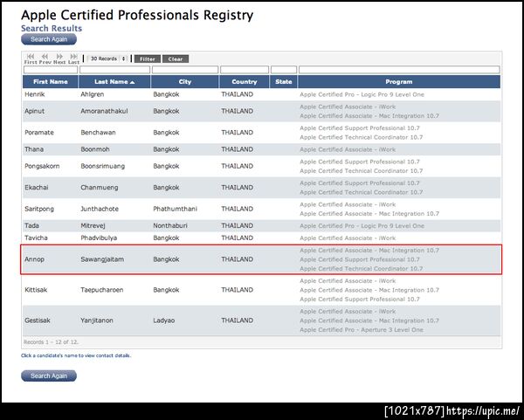Image resolution: width=524 pixels, height=420 pixels.
Task: Open candidate Ekachai's contact details
Action: (x=37, y=188)
